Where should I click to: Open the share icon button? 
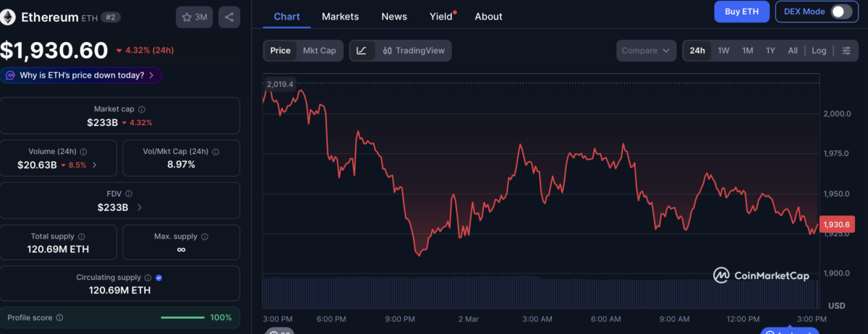point(229,17)
